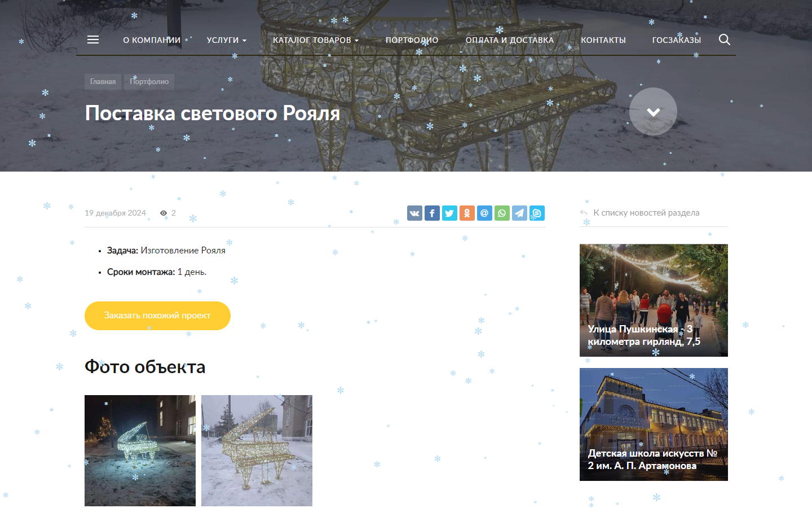Open the Улица Пушкинская project card

[x=654, y=300]
